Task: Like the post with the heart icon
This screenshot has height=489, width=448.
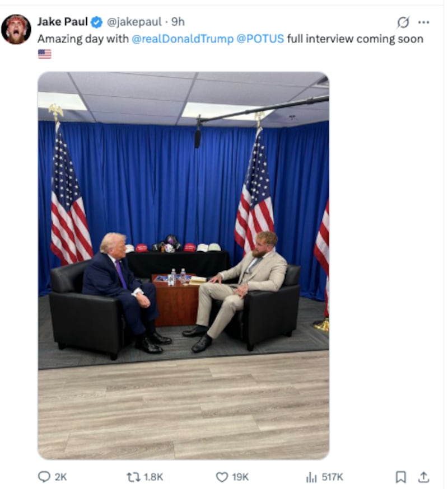Action: pyautogui.click(x=222, y=477)
